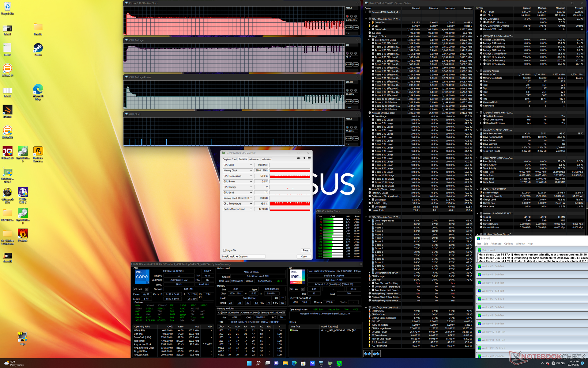Open Prime95 Advanced menu
The image size is (588, 368).
(496, 244)
